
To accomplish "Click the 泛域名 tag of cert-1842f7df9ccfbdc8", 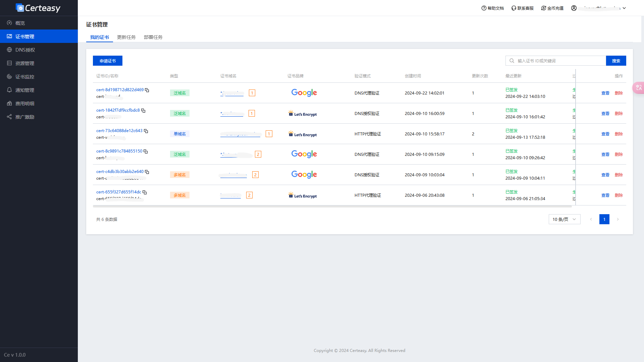I will tap(180, 114).
